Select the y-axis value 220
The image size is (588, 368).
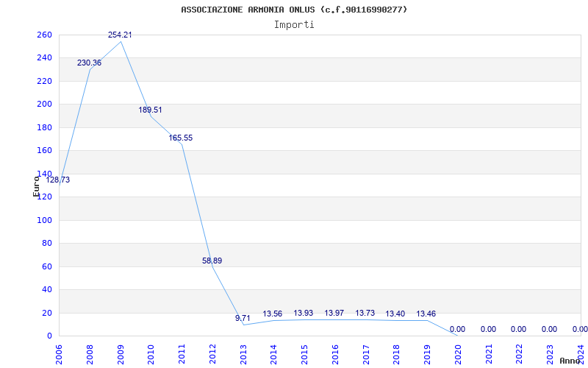[x=44, y=81]
